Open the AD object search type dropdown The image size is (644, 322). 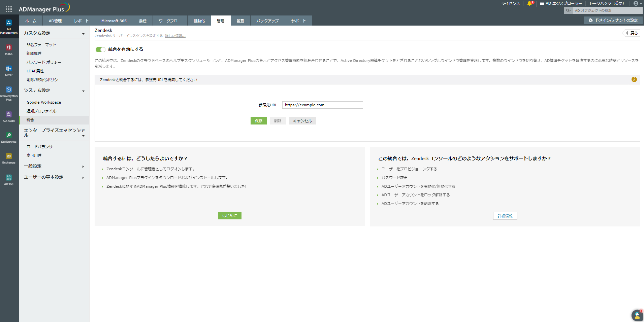click(x=568, y=10)
